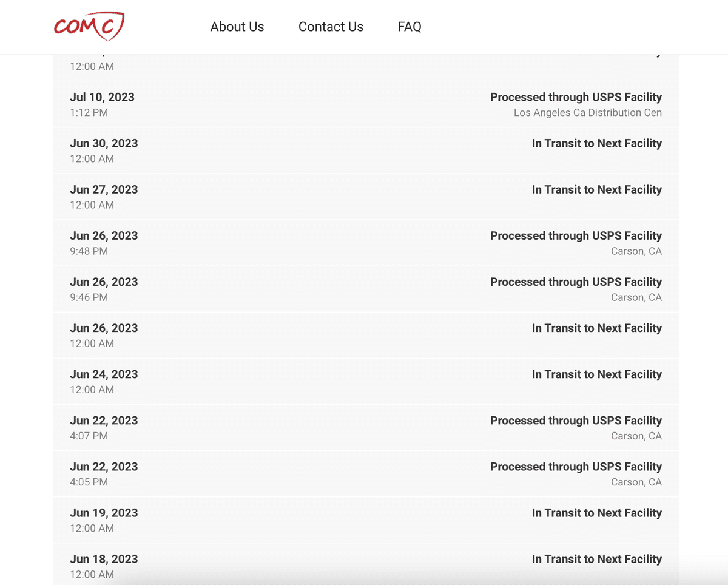728x585 pixels.
Task: Select the 4:05 PM timestamp
Action: 89,482
